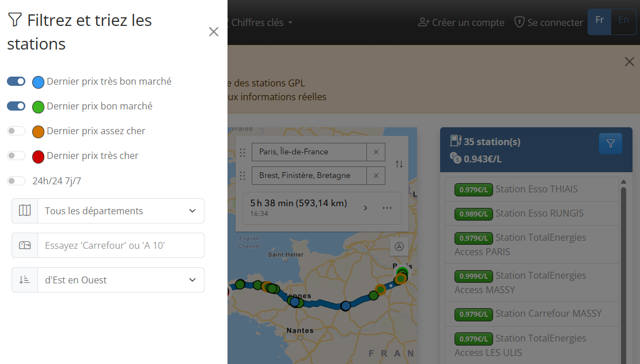Remove the Brest, Finistère waypoint

pos(376,176)
